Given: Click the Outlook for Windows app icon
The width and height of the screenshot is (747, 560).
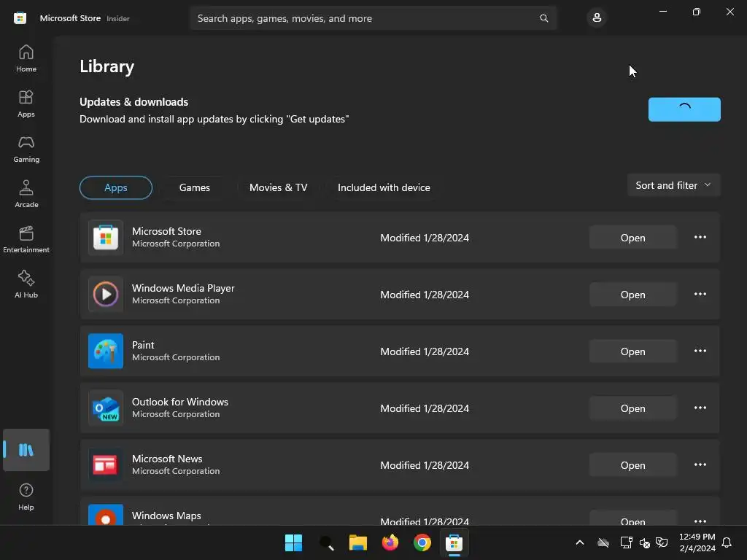Looking at the screenshot, I should coord(106,408).
